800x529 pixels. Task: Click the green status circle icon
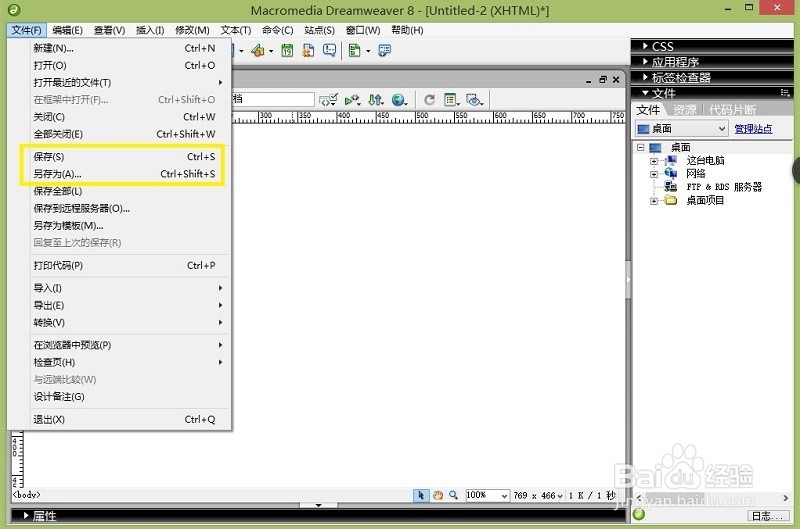tap(639, 514)
